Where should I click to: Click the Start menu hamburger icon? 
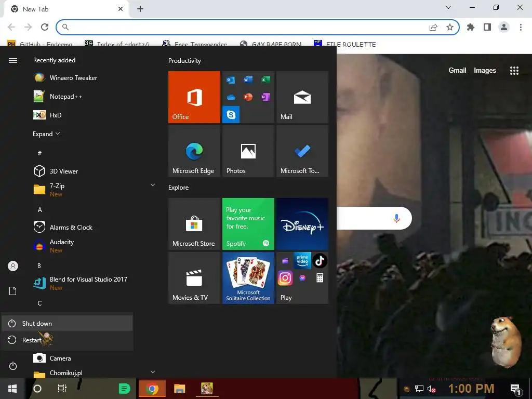tap(13, 60)
